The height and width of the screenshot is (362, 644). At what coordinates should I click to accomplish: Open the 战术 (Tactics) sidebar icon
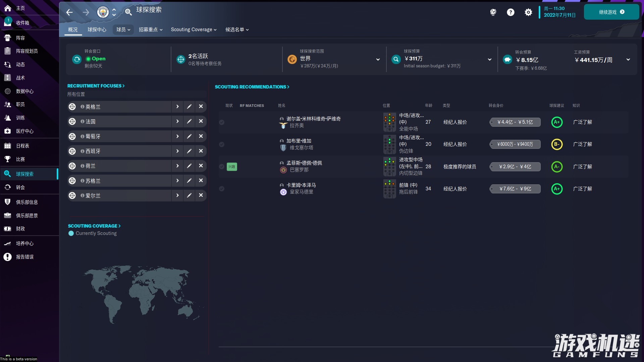7,78
